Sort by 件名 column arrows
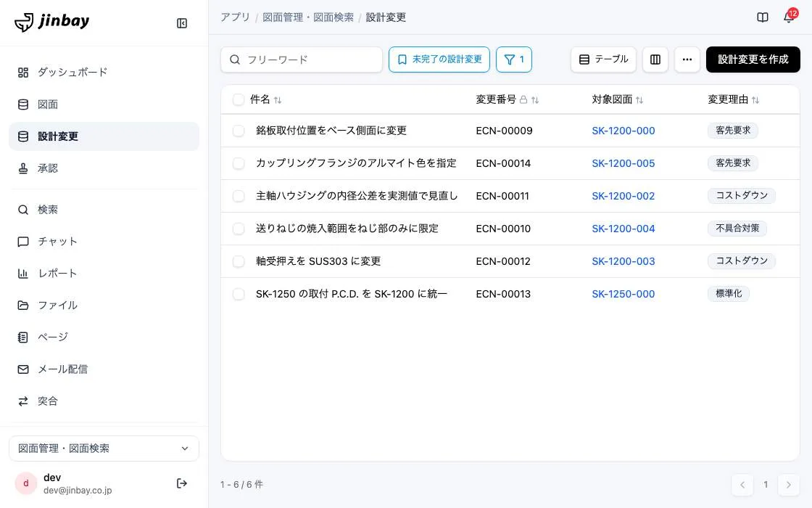 [278, 100]
